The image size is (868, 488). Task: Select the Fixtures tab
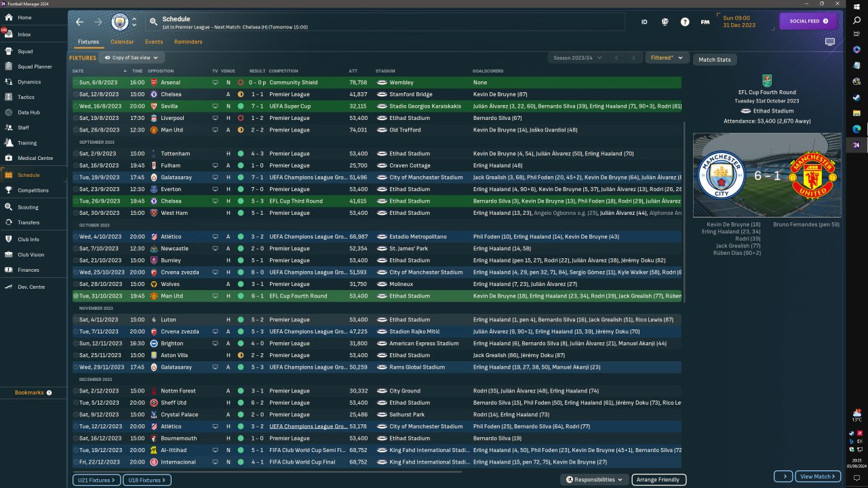[88, 42]
